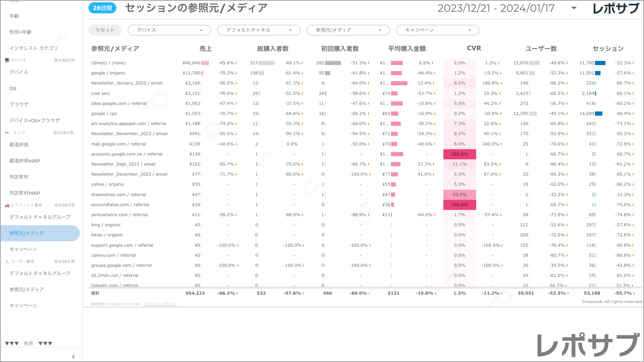The image size is (644, 362).
Task: Click the 28日間 period badge
Action: [x=102, y=8]
